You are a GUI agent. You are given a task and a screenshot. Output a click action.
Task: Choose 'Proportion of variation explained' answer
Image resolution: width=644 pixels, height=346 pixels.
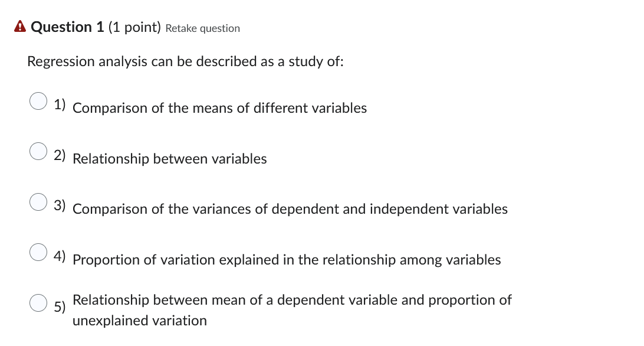click(x=286, y=260)
